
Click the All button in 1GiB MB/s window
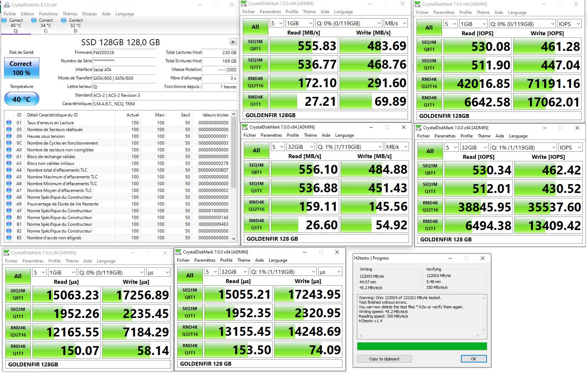pyautogui.click(x=255, y=27)
